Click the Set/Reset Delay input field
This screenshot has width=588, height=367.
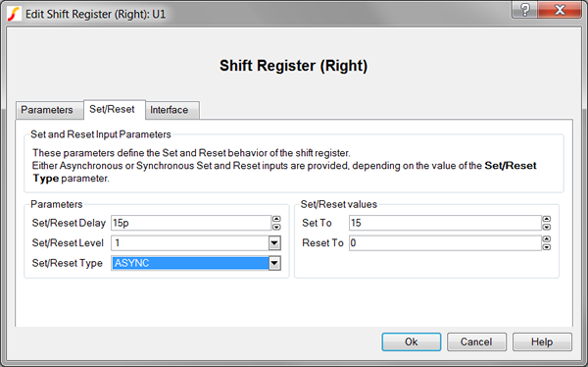191,223
